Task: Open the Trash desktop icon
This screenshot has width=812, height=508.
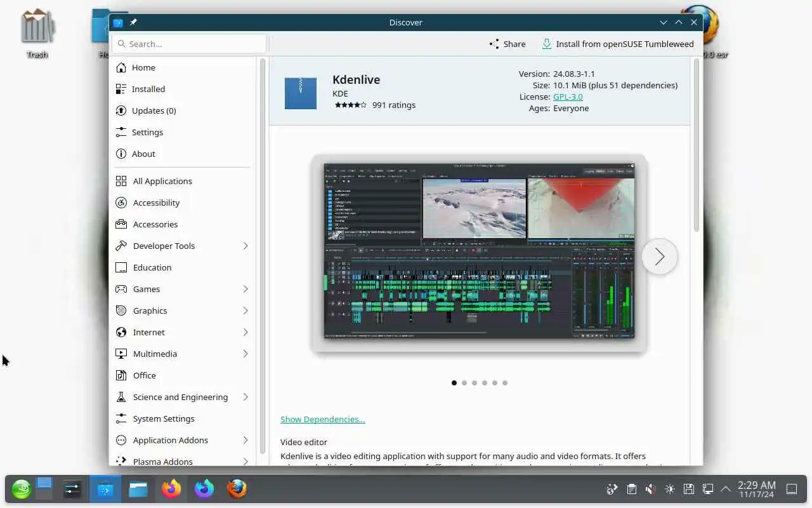Action: point(37,33)
